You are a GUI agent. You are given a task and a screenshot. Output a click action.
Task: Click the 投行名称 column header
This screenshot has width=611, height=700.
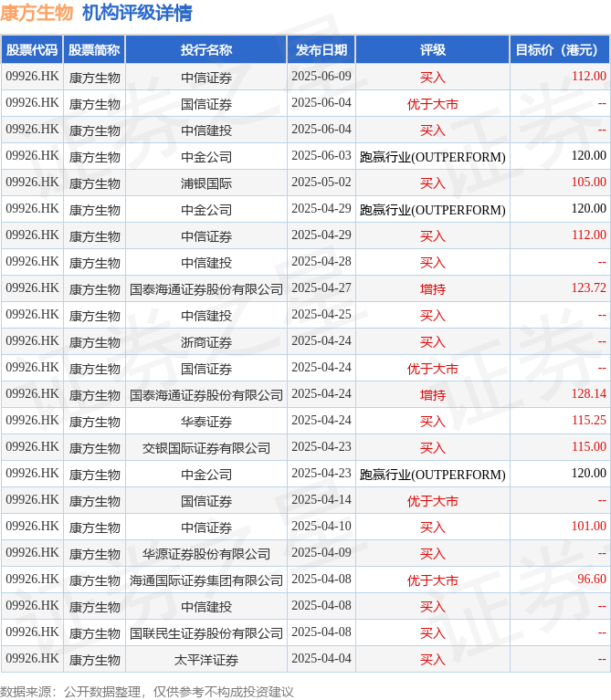(205, 50)
